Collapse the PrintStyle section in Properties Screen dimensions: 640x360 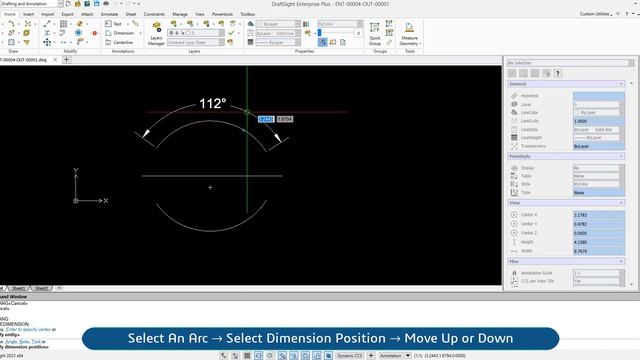(621, 156)
